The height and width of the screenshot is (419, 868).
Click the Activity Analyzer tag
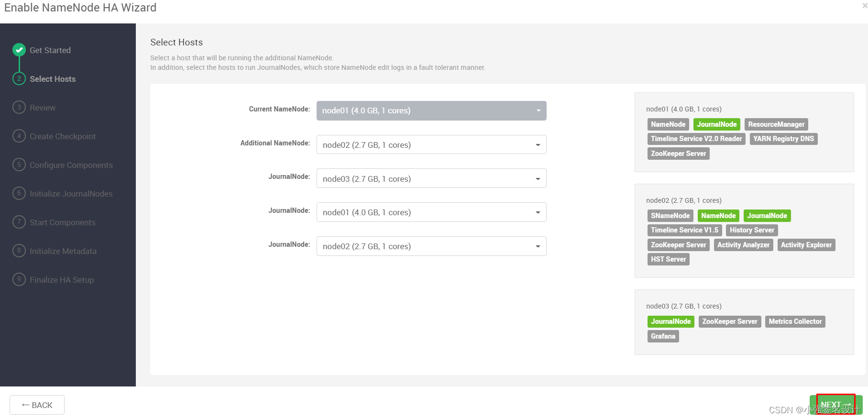(743, 245)
